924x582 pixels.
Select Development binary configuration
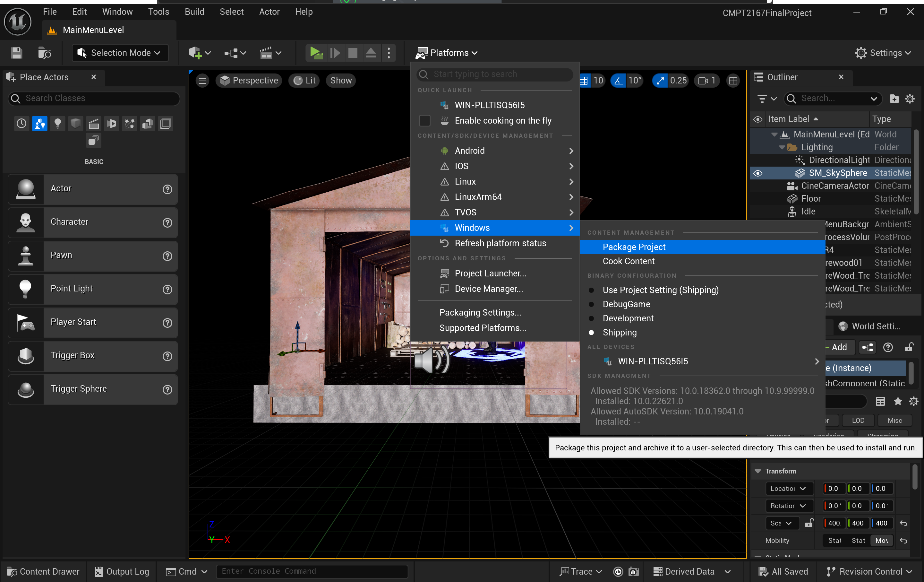click(628, 318)
